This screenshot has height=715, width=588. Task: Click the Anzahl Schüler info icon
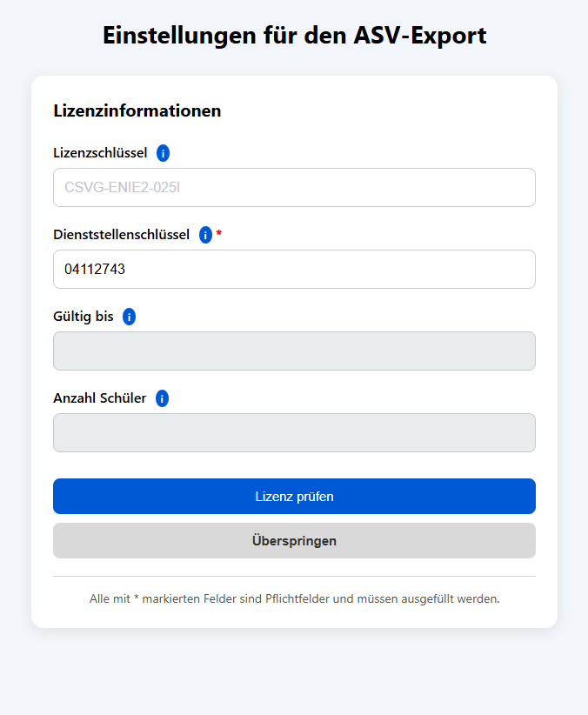click(161, 398)
